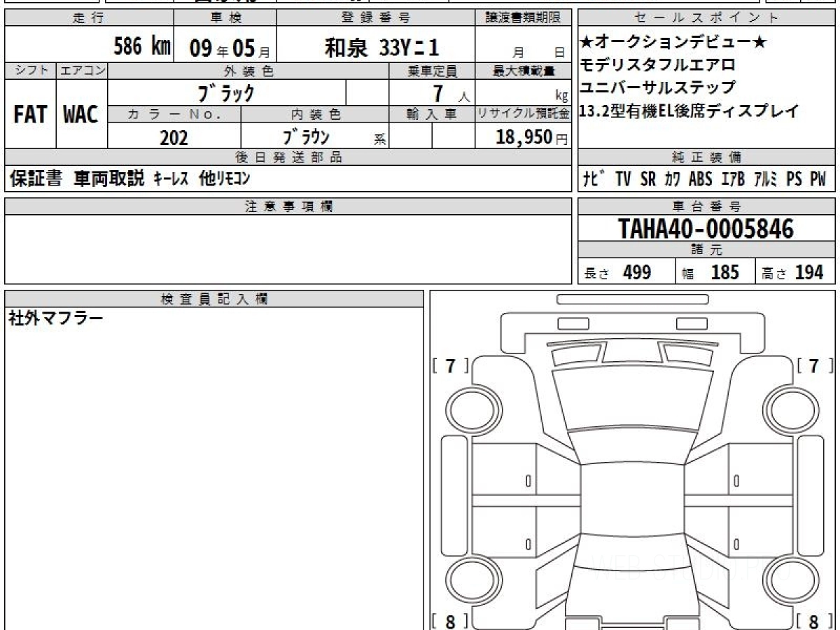The width and height of the screenshot is (840, 630).
Task: Select the 注意事項欄 header
Action: [288, 206]
